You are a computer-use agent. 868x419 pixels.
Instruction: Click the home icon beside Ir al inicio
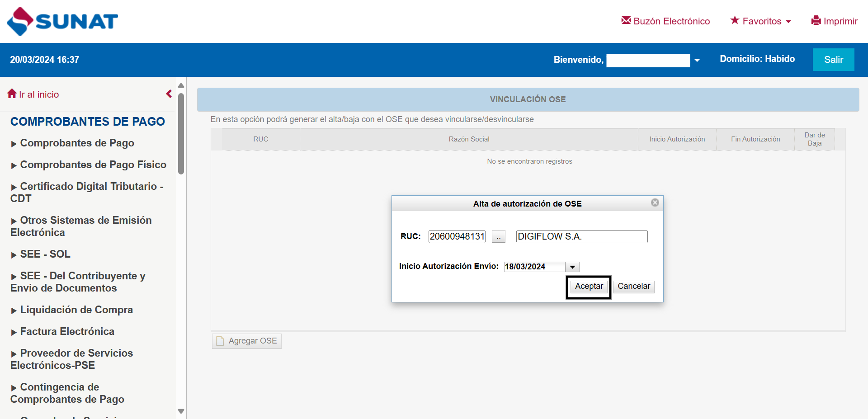click(12, 94)
